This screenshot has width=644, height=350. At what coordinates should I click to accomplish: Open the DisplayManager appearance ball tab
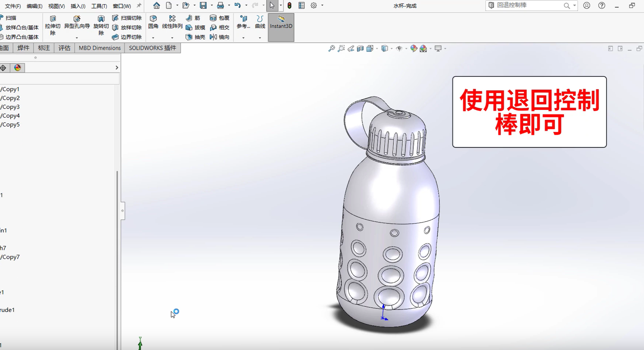(18, 68)
